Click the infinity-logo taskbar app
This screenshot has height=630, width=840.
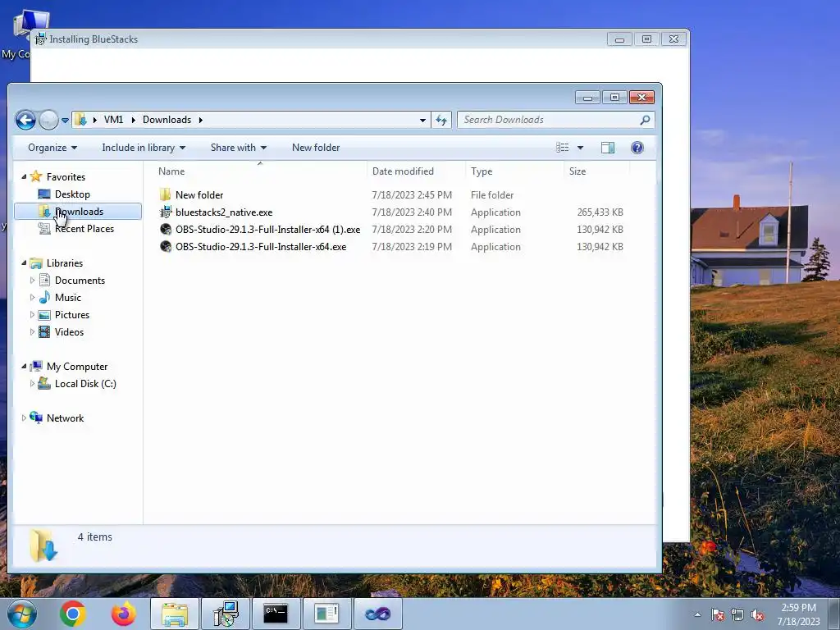click(x=377, y=614)
